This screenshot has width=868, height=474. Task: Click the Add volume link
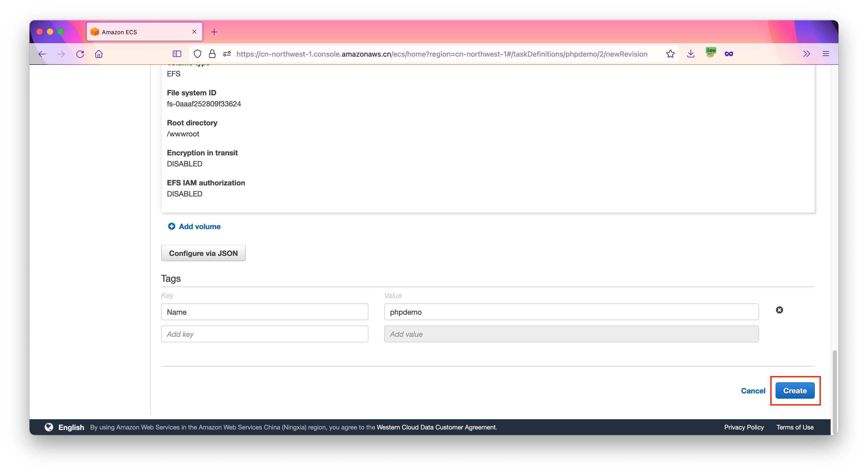click(199, 226)
